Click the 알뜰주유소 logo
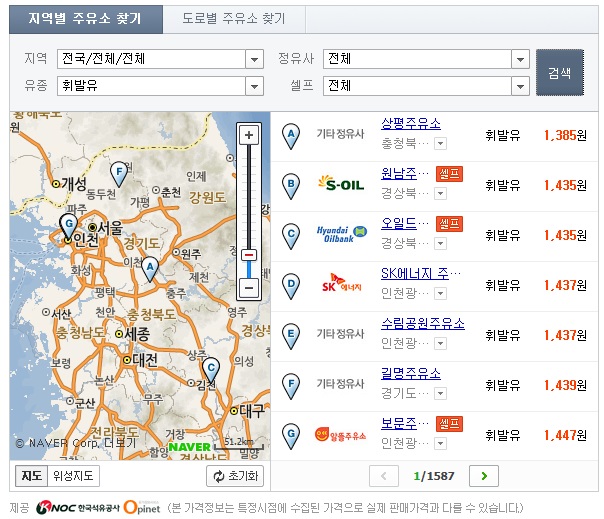The image size is (604, 519). (341, 435)
